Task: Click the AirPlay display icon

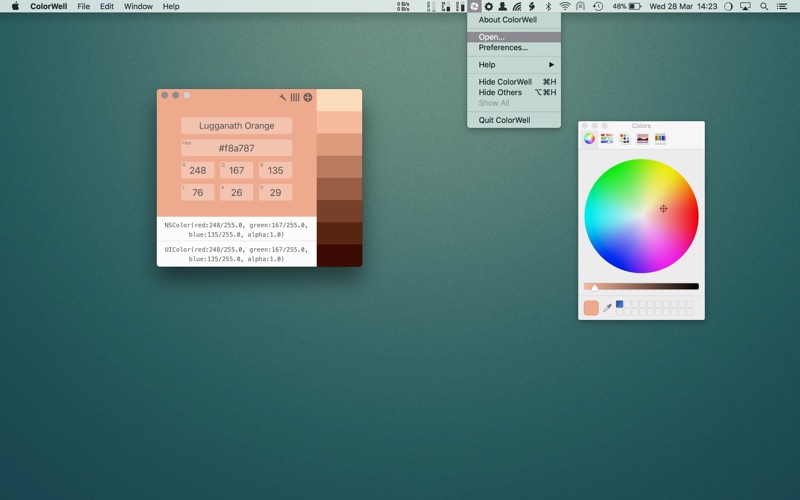Action: click(745, 6)
